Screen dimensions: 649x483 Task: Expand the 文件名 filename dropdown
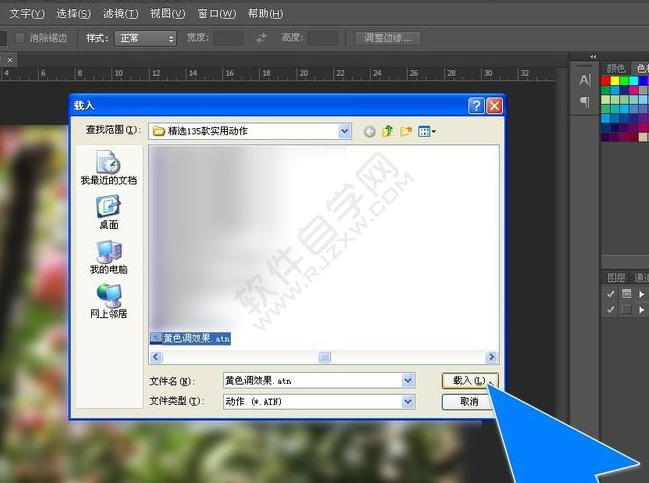408,380
